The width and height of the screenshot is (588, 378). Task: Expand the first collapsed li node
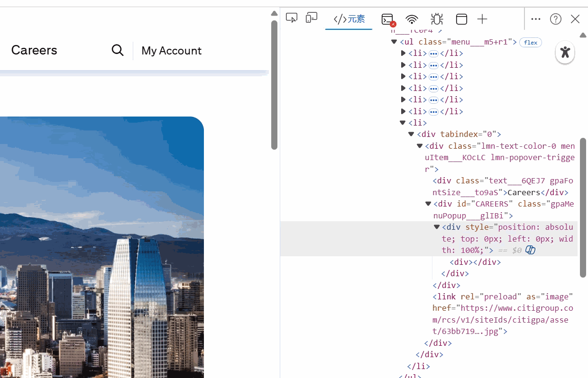(x=403, y=54)
